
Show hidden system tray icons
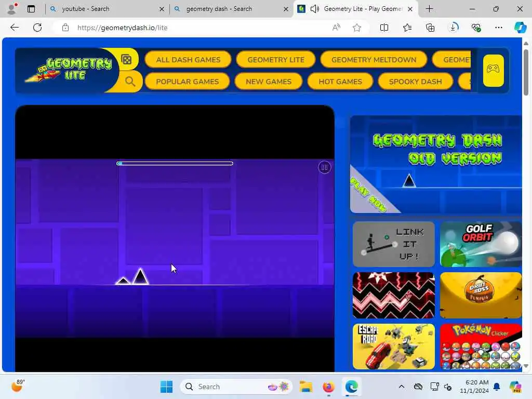tap(402, 387)
